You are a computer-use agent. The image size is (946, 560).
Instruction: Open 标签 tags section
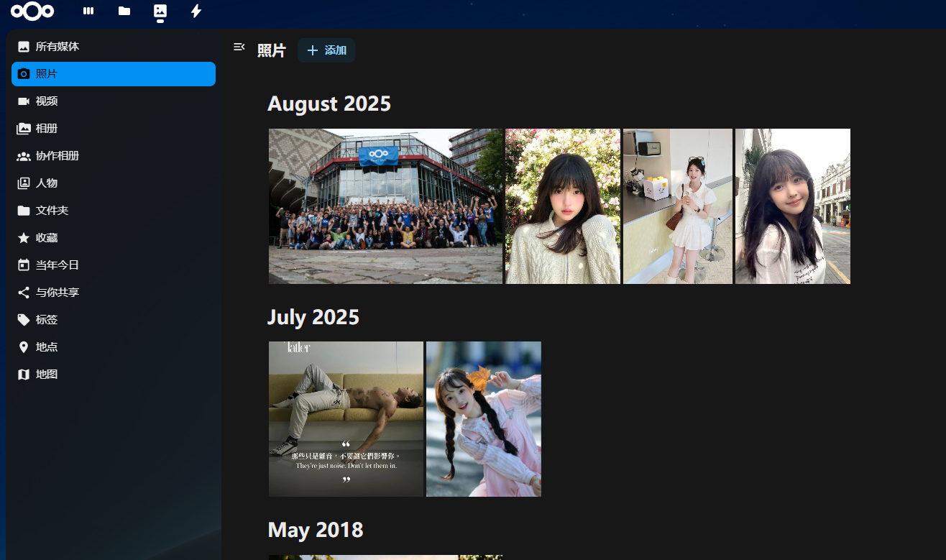(114, 320)
